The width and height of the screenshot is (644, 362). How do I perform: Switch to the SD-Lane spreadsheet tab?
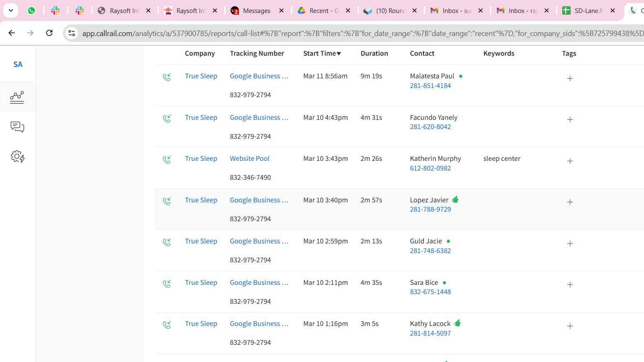pyautogui.click(x=589, y=10)
